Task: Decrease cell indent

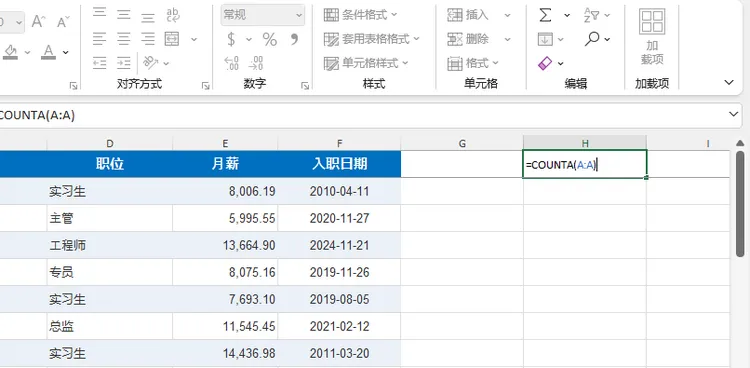Action: 99,63
